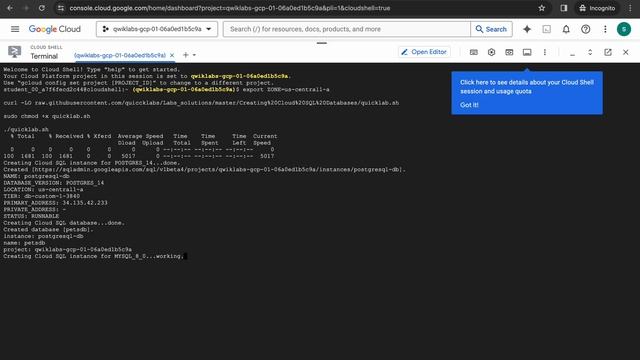Image resolution: width=640 pixels, height=360 pixels.
Task: Click the 'Created database [petsdb]' line
Action: [x=49, y=229]
